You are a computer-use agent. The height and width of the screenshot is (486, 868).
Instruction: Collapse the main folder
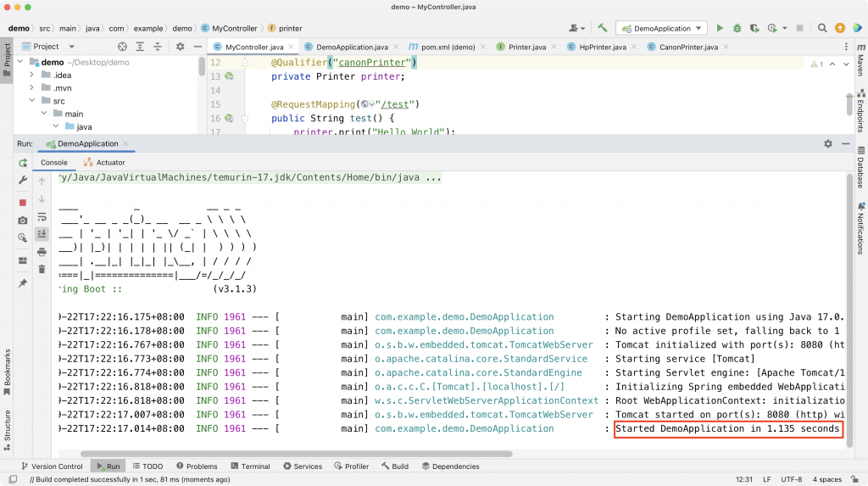[x=44, y=114]
